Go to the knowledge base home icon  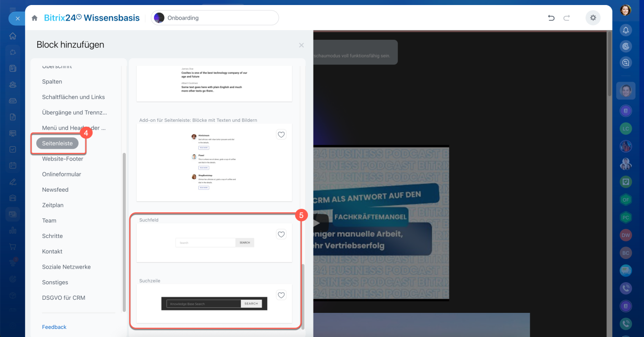click(x=34, y=18)
